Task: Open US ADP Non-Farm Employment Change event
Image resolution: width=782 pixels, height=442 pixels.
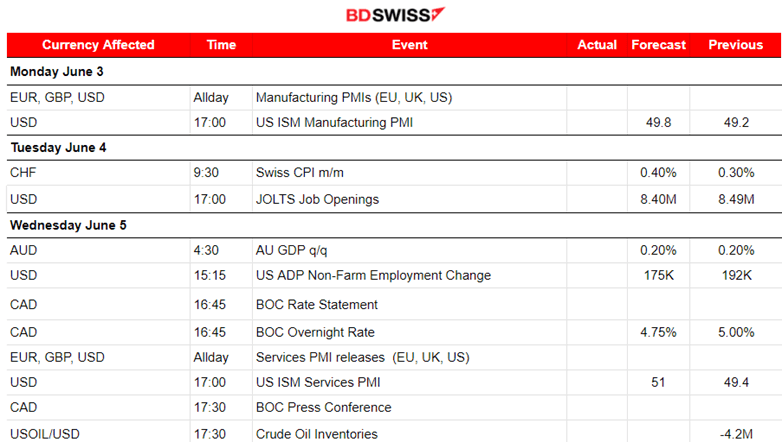Action: [373, 275]
